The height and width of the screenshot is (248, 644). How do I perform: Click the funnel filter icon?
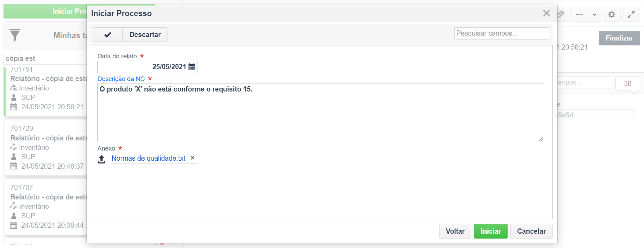click(x=15, y=35)
